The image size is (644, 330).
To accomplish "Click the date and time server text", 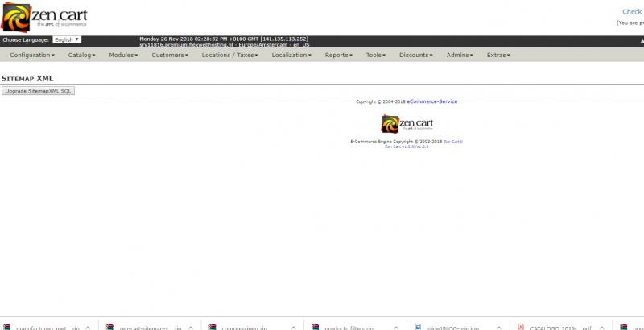I will pyautogui.click(x=224, y=39).
